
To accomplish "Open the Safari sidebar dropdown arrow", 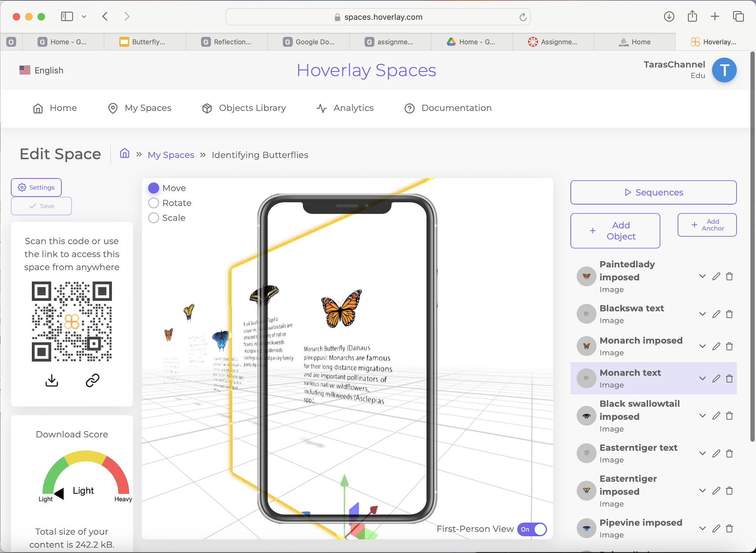I will coord(84,17).
